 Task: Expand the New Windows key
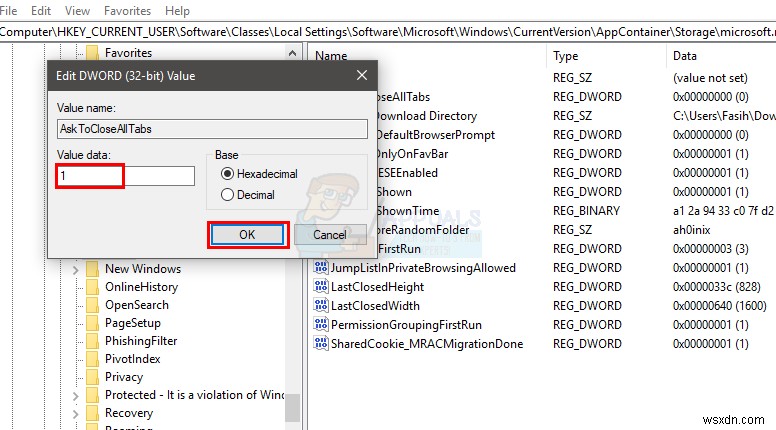[x=76, y=270]
